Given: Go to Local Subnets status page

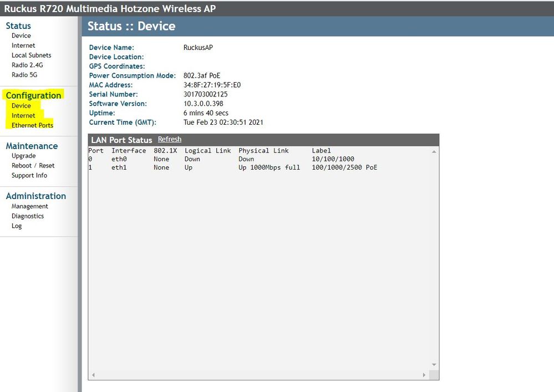Looking at the screenshot, I should pos(31,55).
